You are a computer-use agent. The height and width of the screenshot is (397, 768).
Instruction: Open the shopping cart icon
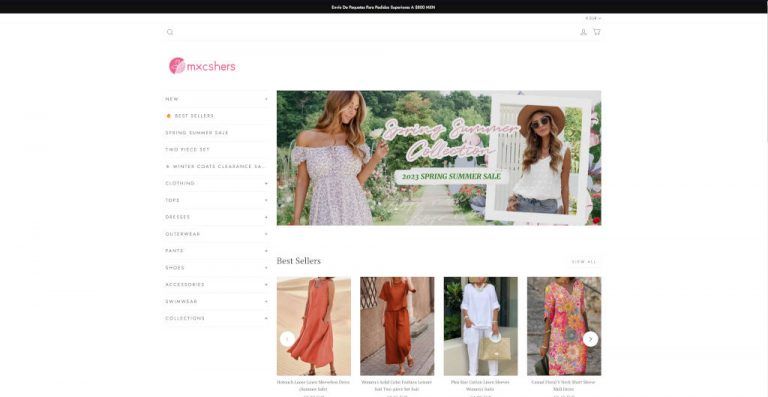[x=597, y=32]
